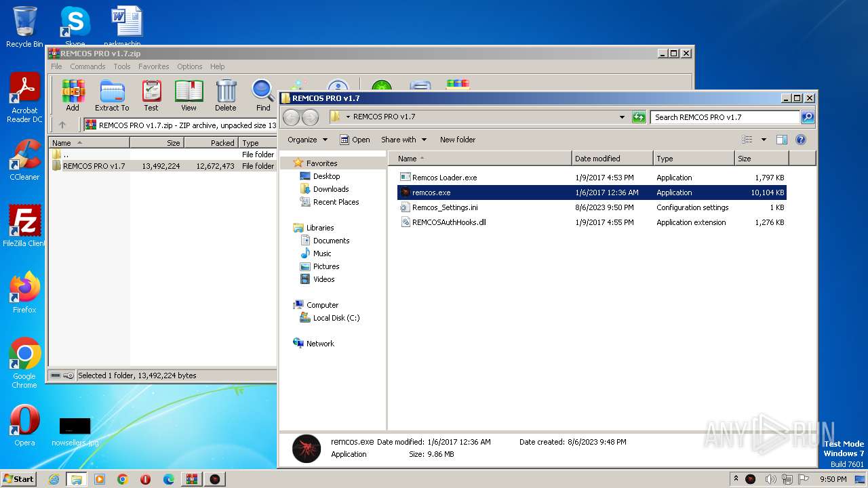Viewport: 868px width, 488px height.
Task: Click the Find magnifier icon in WinRAR
Action: tap(263, 96)
